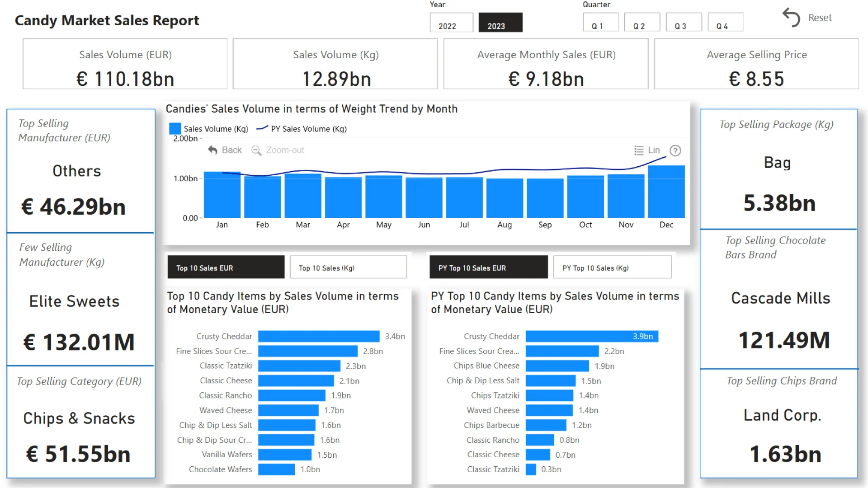Click the Reset button label

click(820, 18)
